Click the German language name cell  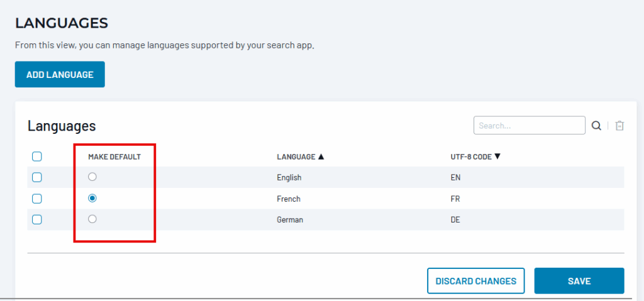pos(289,220)
